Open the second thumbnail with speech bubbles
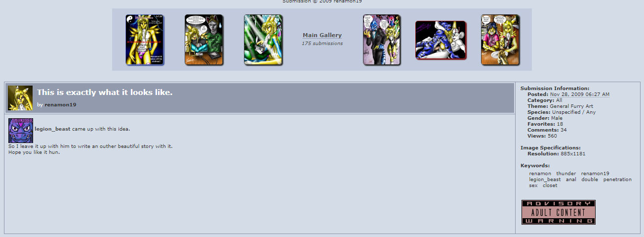Viewport: 644px width, 237px height. pos(204,40)
